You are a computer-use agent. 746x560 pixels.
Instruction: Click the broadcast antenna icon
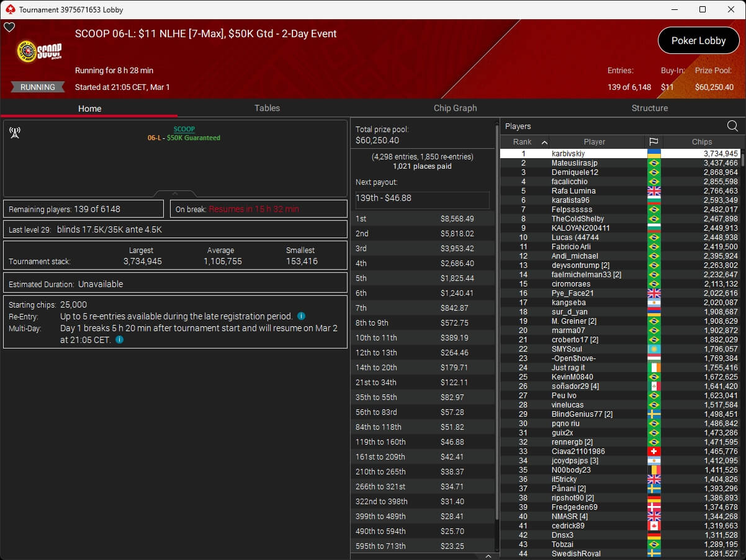(15, 133)
